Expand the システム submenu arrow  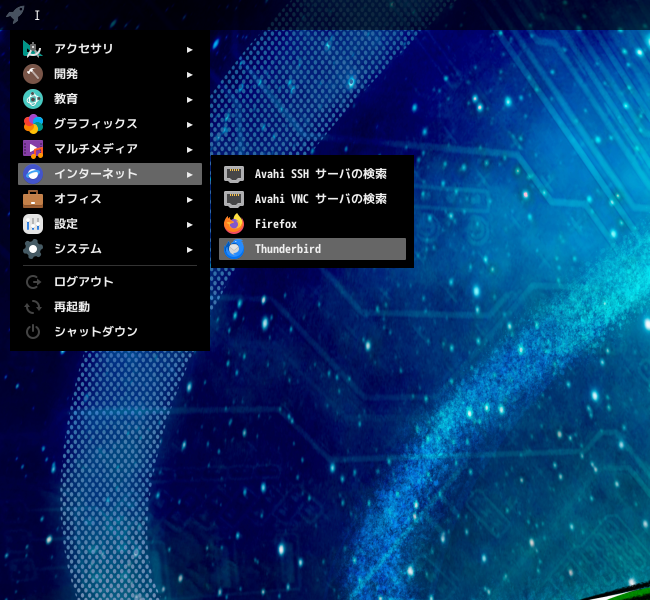189,250
